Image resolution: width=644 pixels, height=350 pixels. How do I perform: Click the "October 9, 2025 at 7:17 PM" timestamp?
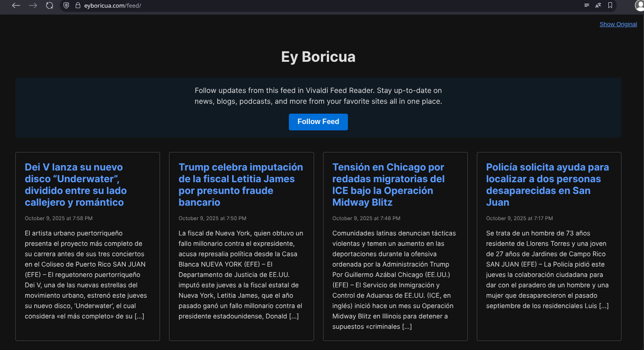(519, 218)
